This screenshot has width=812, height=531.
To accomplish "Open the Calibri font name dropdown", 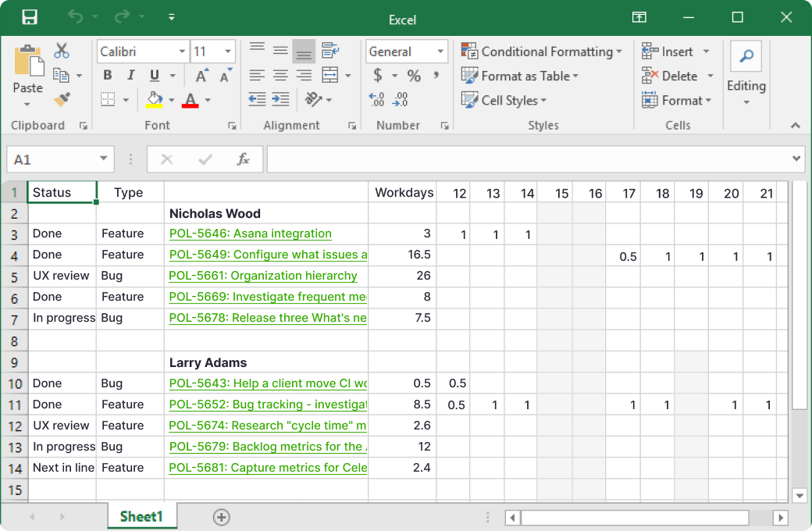I will point(182,52).
